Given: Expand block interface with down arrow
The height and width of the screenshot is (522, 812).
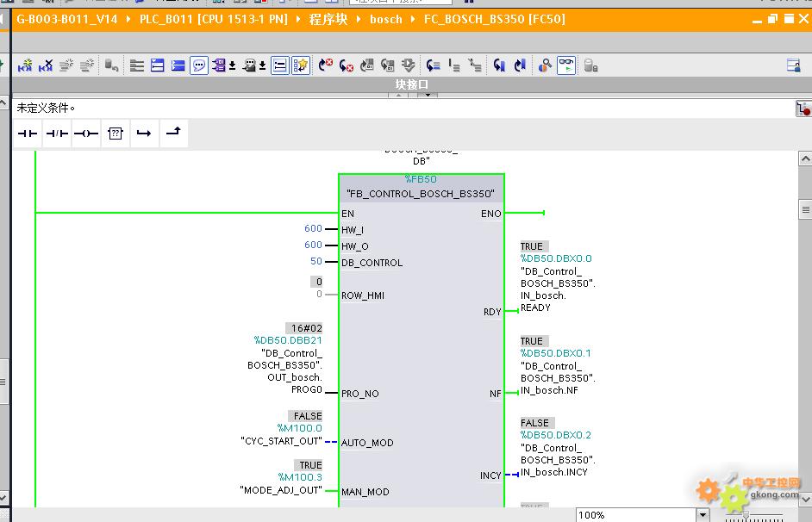Looking at the screenshot, I should [x=428, y=96].
